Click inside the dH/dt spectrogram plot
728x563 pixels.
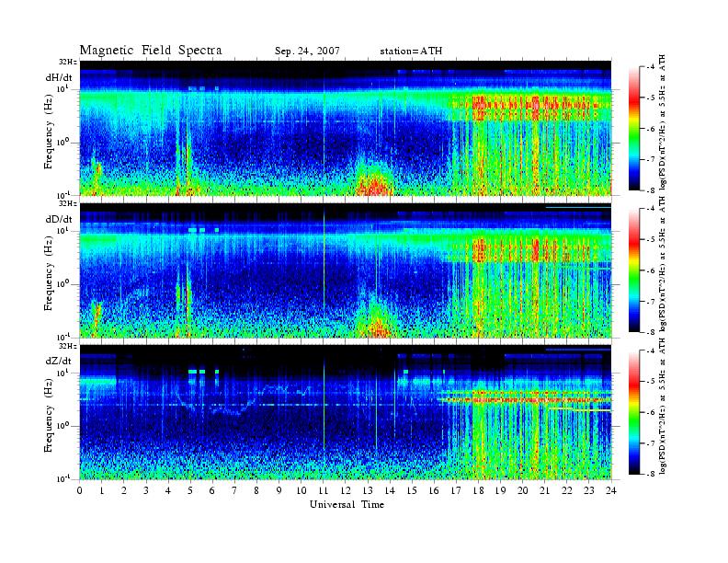[x=346, y=128]
